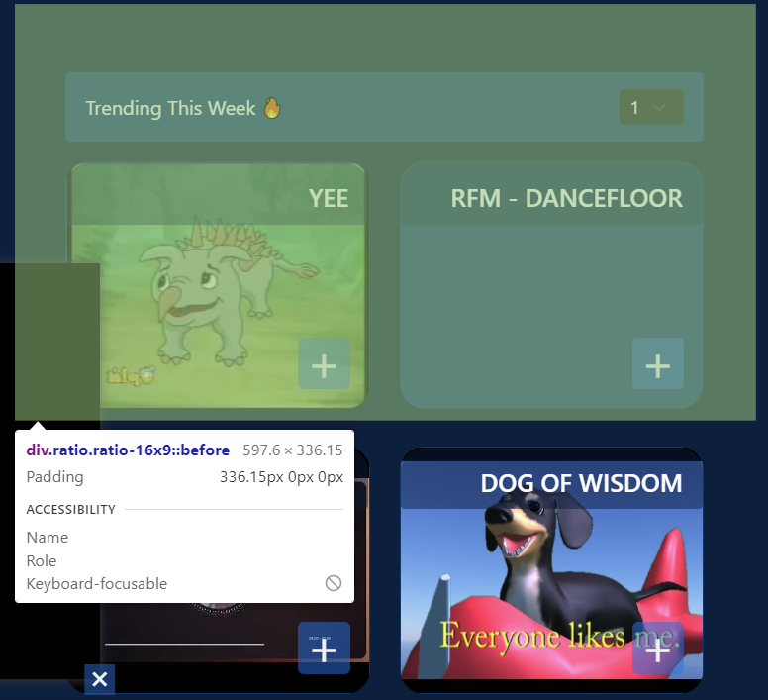Click the ACCESSIBILITY section label in tooltip
The height and width of the screenshot is (700, 768).
(71, 510)
